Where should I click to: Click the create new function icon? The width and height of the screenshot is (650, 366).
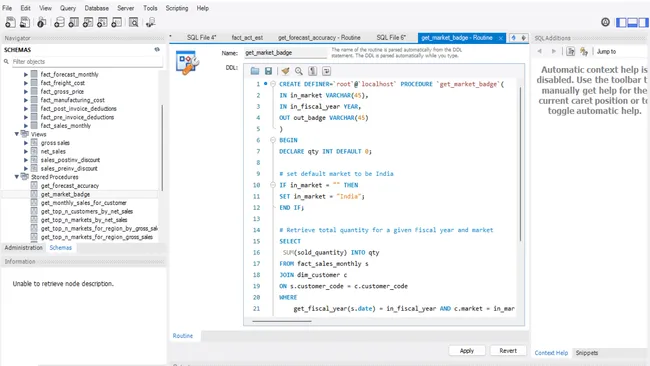116,22
